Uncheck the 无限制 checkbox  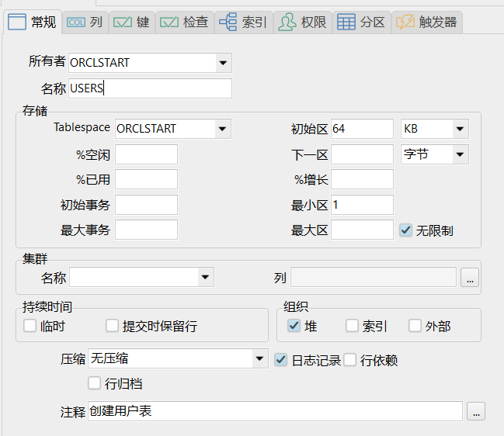405,230
